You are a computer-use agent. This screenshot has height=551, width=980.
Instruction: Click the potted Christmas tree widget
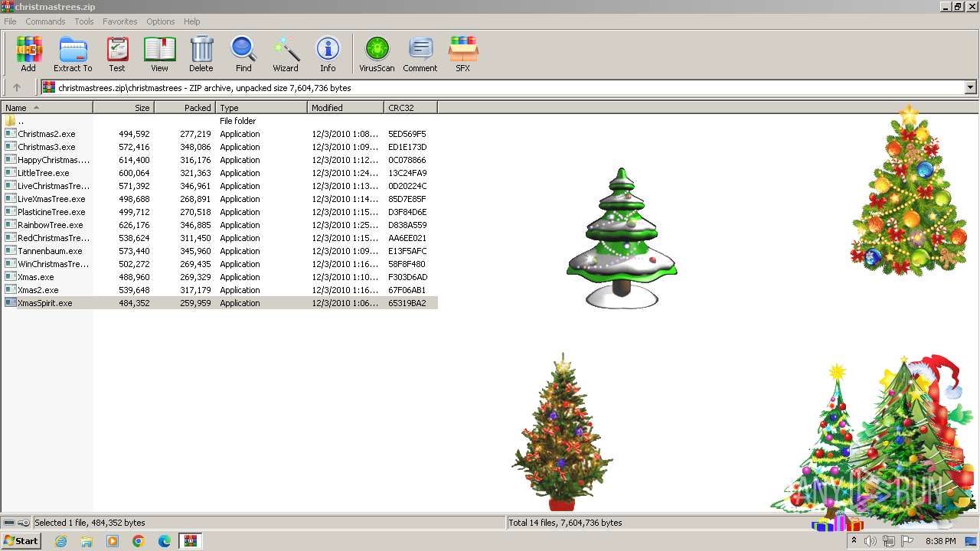[563, 432]
